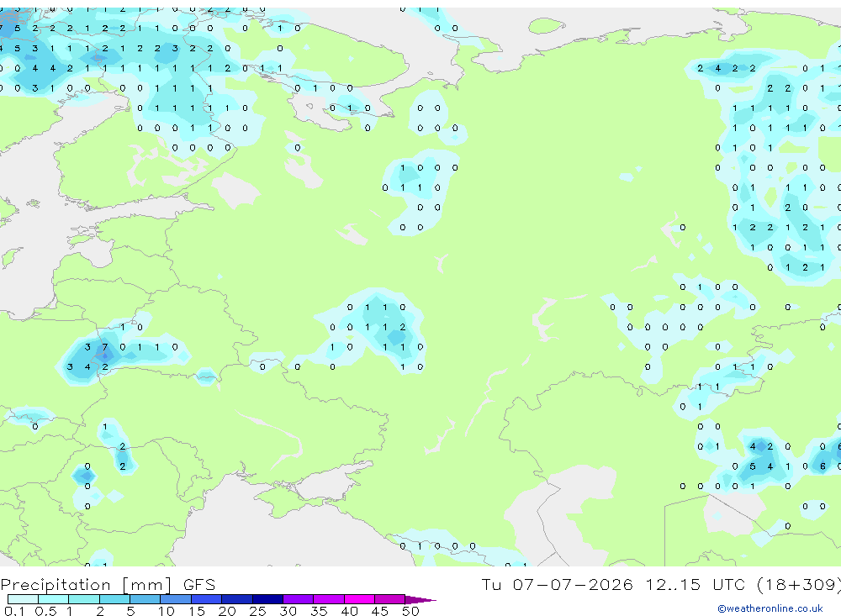Click the date text Tu 07-07-2026
Viewport: 841px width, 616px height.
tap(557, 584)
